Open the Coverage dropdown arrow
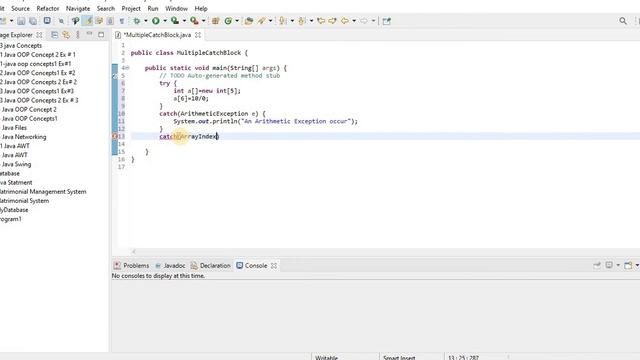The image size is (640, 360). click(184, 21)
